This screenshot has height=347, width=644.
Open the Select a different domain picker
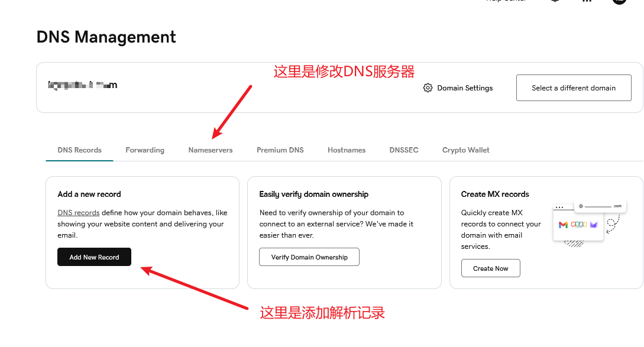click(x=573, y=88)
